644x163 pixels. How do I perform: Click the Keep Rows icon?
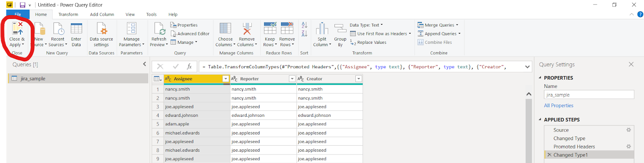pos(270,29)
